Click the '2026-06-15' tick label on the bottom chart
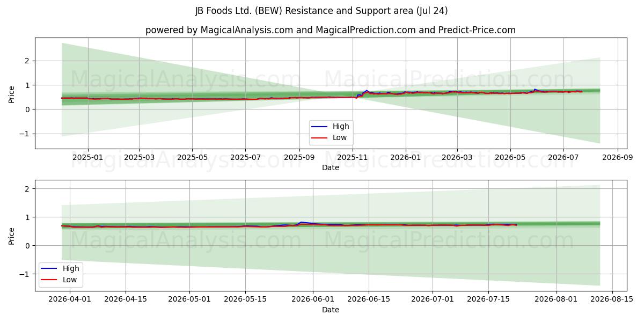This screenshot has height=322, width=644. [x=369, y=300]
